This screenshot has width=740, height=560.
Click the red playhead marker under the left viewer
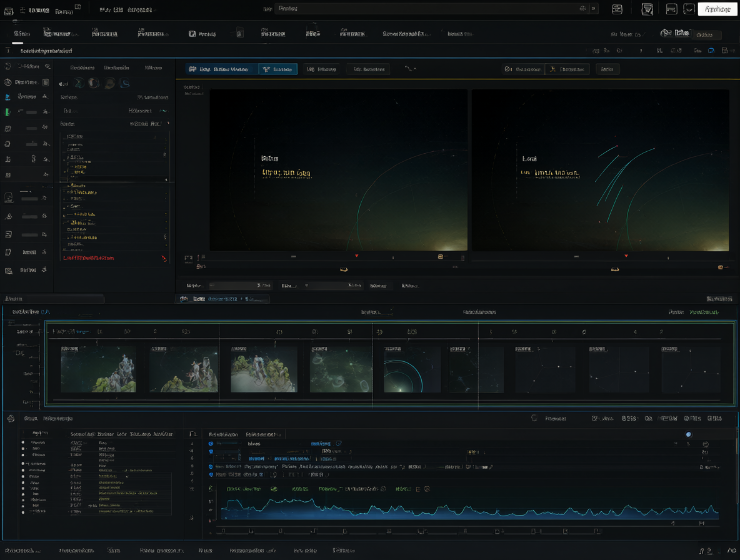click(357, 256)
